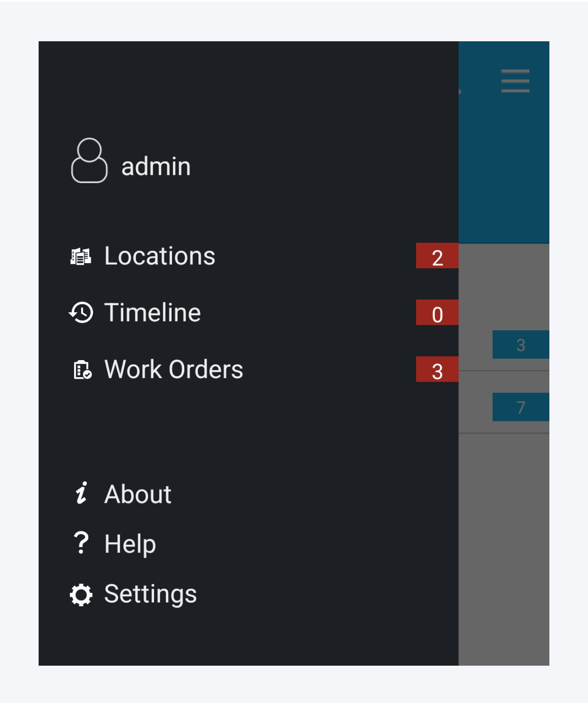Click the admin user avatar icon
The image size is (588, 703).
tap(89, 161)
